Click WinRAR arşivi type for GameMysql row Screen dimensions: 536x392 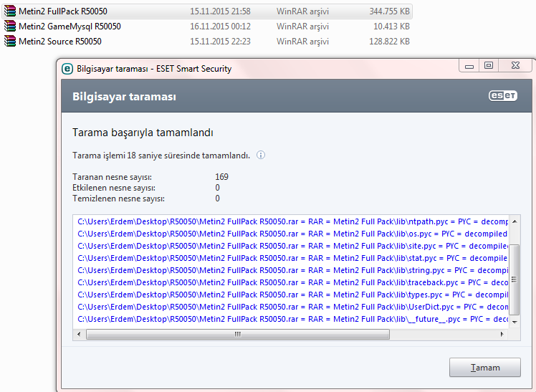click(302, 27)
